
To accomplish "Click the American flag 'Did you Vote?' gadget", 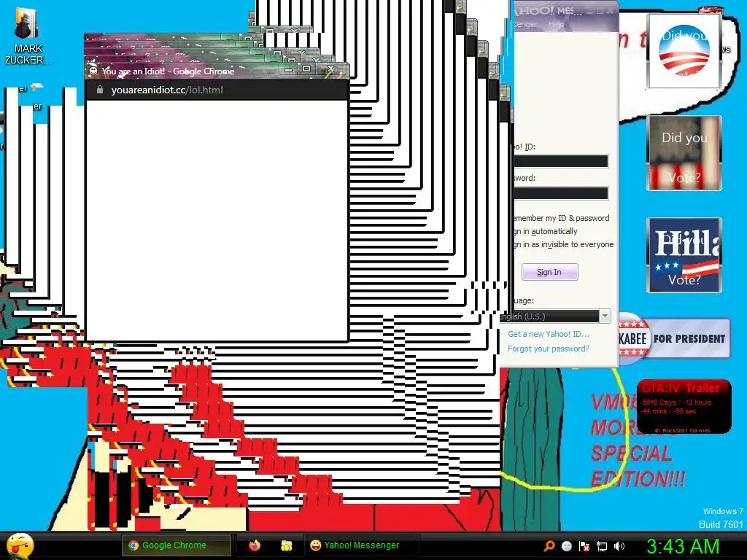I will (684, 153).
